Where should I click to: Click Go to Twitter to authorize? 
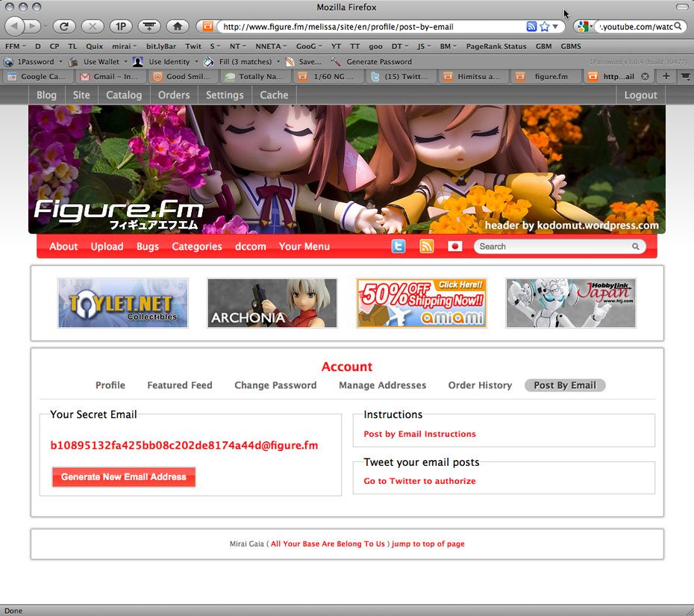point(419,481)
